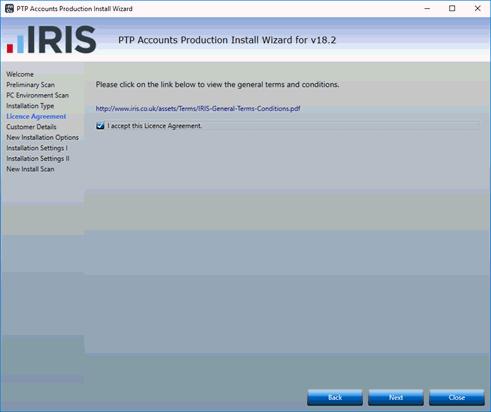491x412 pixels.
Task: Click the Next button
Action: [x=396, y=397]
